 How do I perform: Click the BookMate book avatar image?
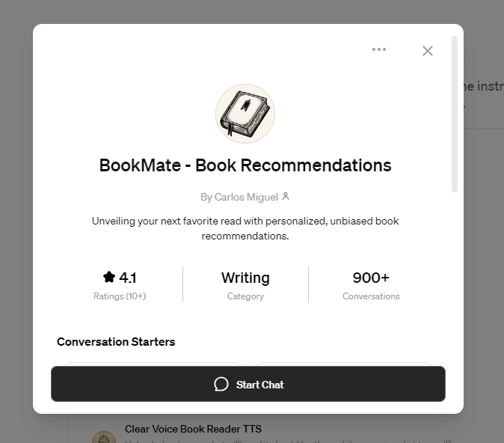[245, 113]
